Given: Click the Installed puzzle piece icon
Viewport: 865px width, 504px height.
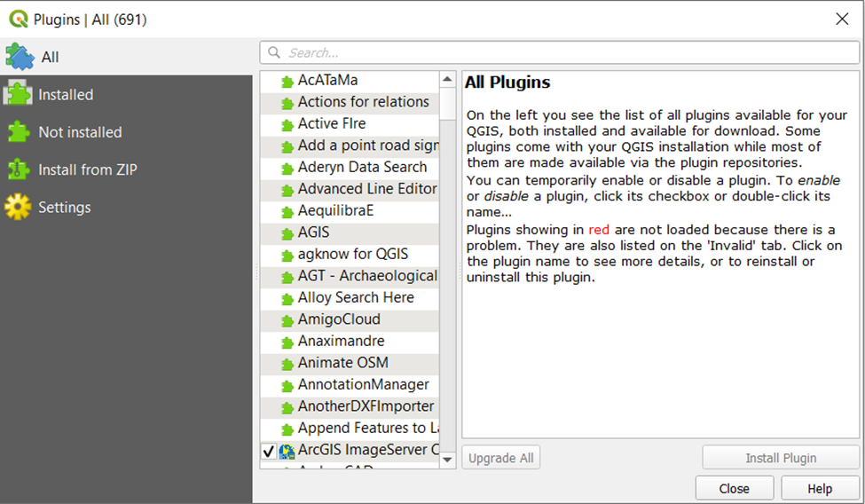Looking at the screenshot, I should 19,94.
